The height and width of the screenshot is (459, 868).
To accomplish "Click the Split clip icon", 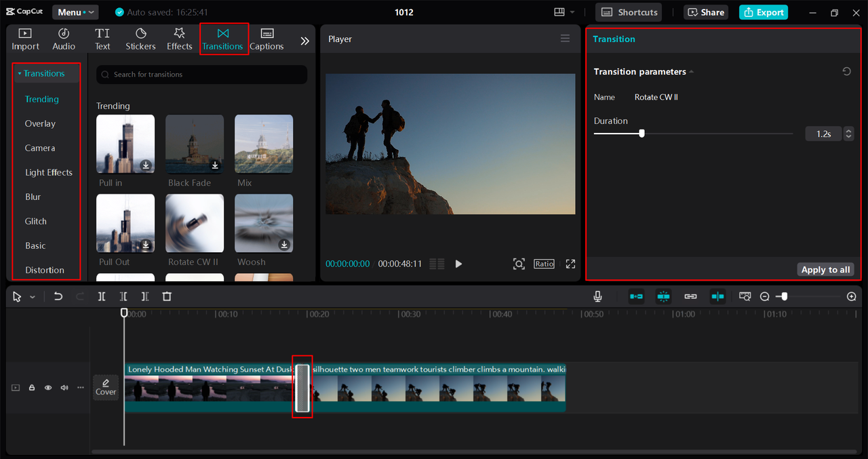I will 102,296.
